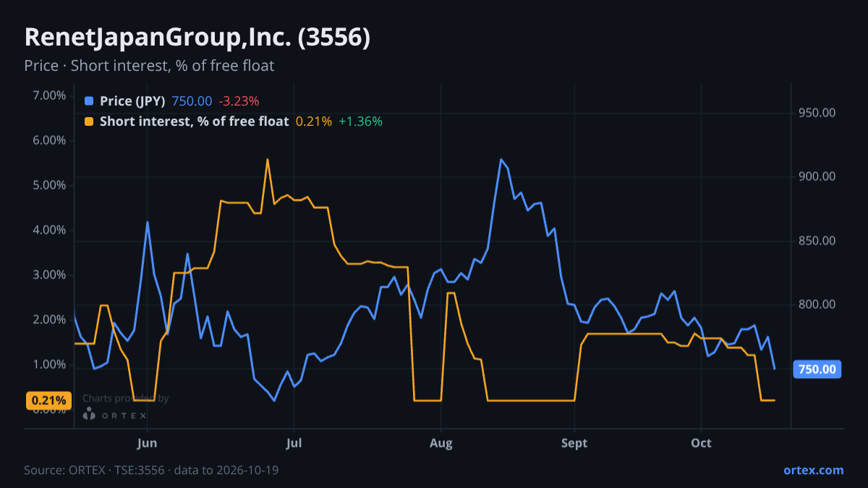Click the orange Short interest legend swatch
This screenshot has width=868, height=488.
click(x=89, y=121)
